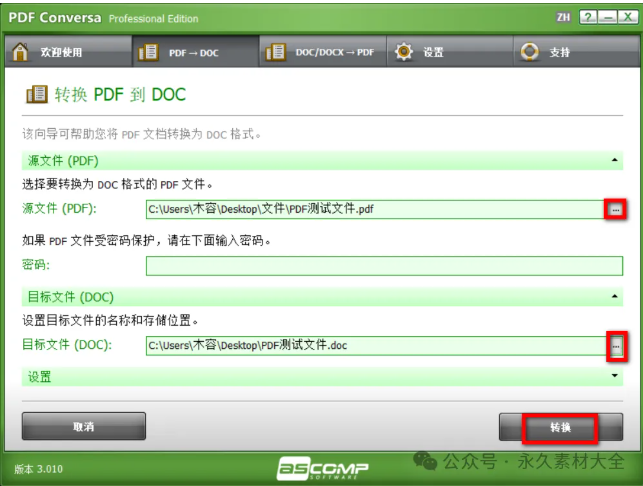Click the document icon beside 转换 PDF 到 DOC heading
643x486 pixels.
click(37, 94)
